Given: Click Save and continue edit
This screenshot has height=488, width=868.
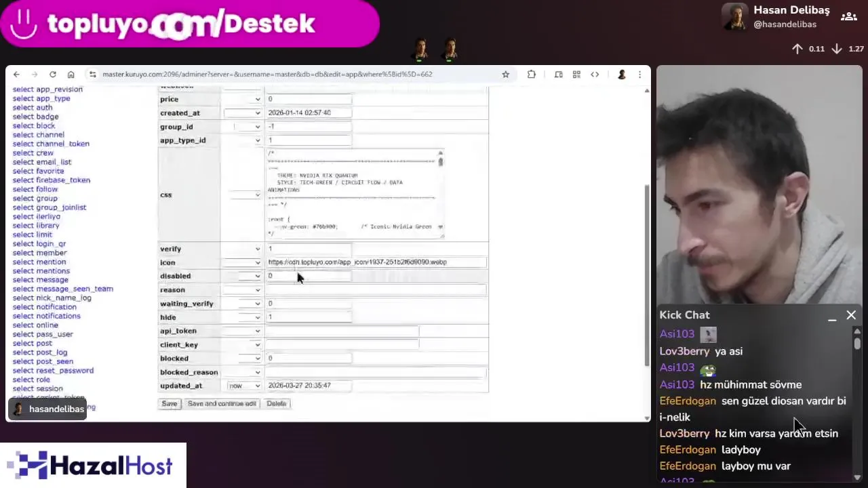Looking at the screenshot, I should [222, 404].
